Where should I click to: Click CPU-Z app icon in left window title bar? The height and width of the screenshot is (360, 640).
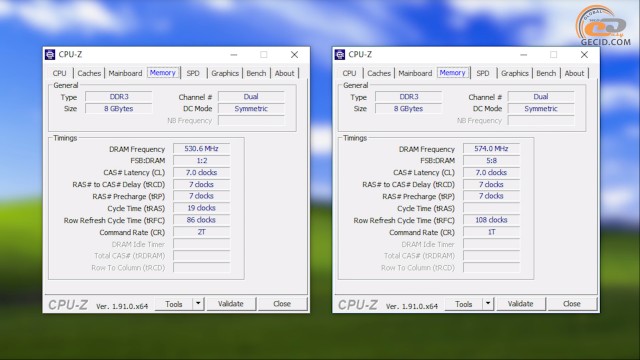click(50, 55)
